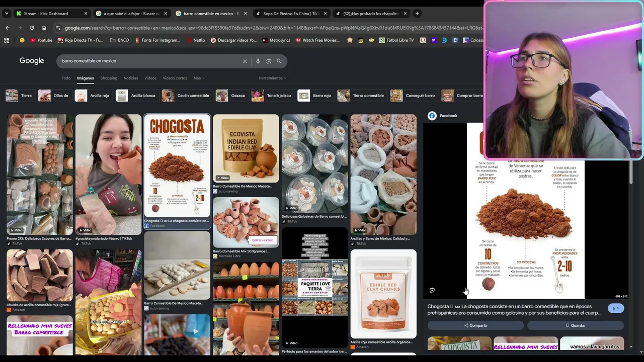
Task: Open the Edible Red Clay Chunks bag thumbnail
Action: click(x=383, y=294)
